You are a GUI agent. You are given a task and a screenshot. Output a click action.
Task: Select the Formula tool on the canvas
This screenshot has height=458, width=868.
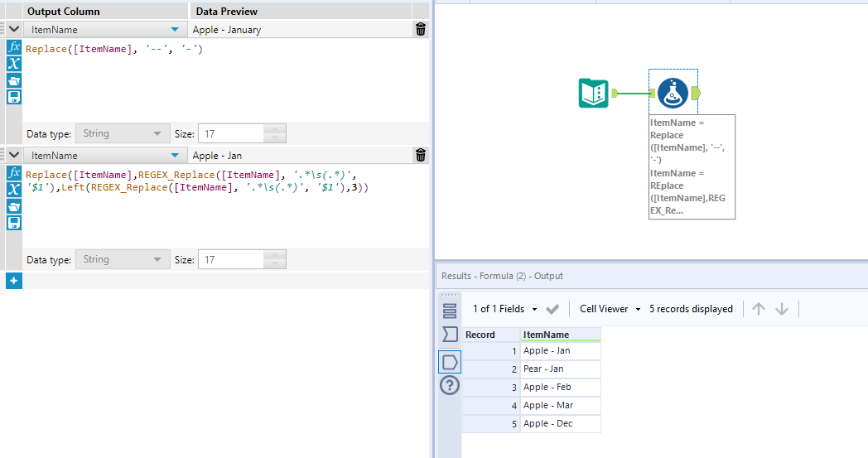[673, 92]
